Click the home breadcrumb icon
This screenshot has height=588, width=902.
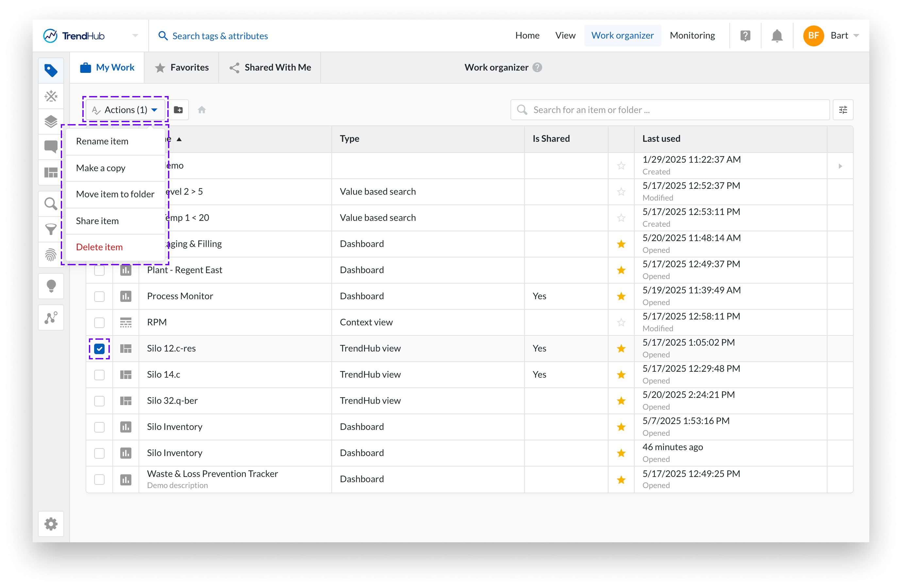pyautogui.click(x=202, y=110)
